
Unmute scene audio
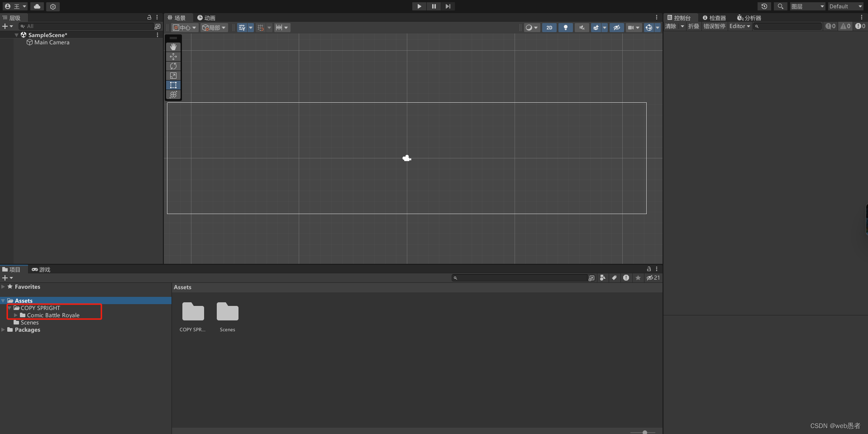tap(581, 27)
